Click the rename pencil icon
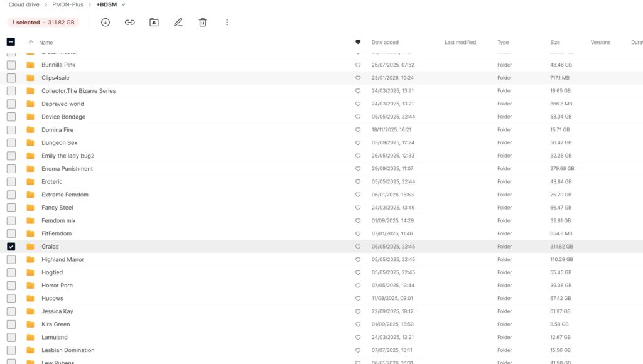 (x=178, y=23)
